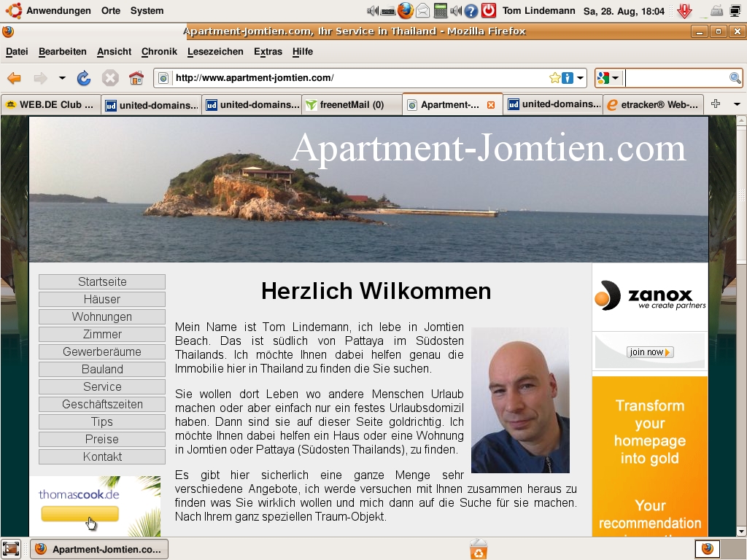Open the Firefox home page
This screenshot has width=747, height=560.
136,78
